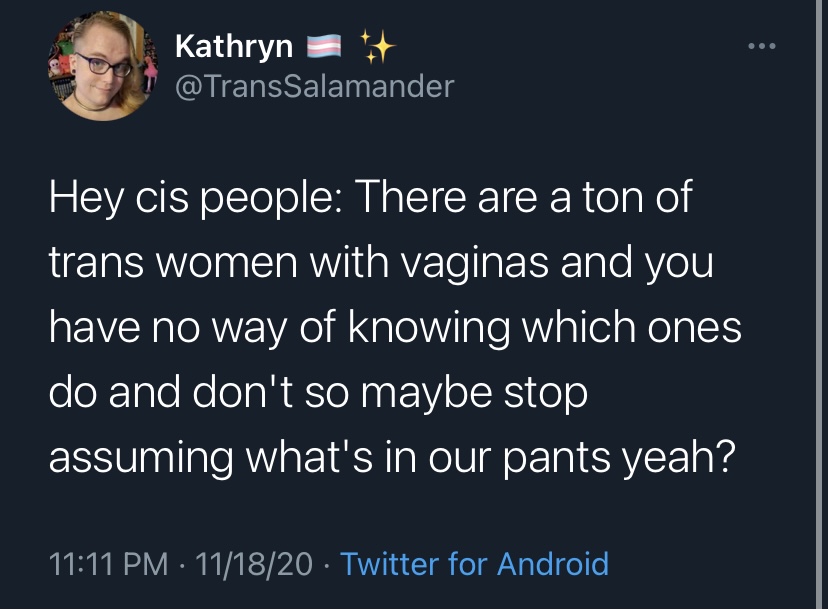Click the word "assuming" in the last line

tap(141, 458)
